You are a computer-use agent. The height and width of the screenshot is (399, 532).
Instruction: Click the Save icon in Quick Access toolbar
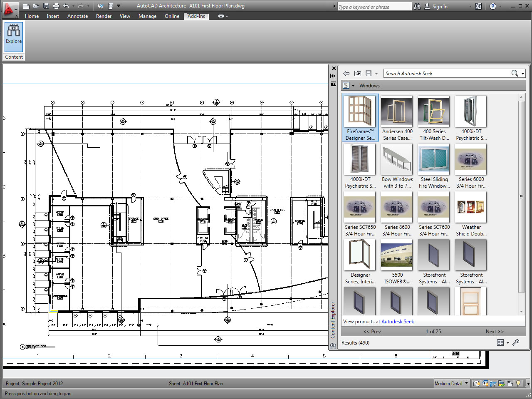pos(46,6)
